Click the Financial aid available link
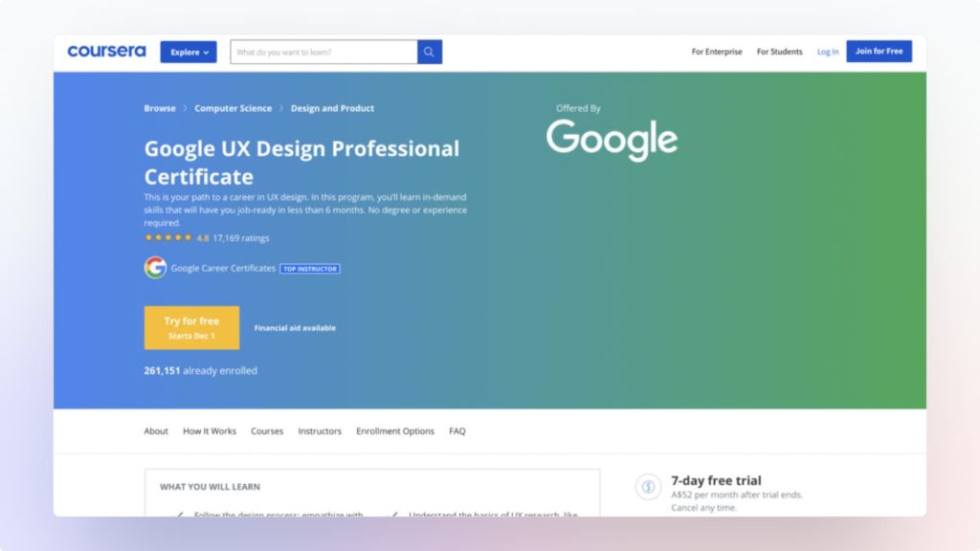The width and height of the screenshot is (980, 551). (x=294, y=327)
